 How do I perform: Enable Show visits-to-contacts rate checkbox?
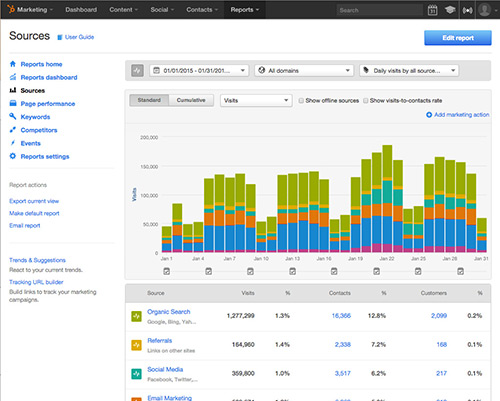tap(366, 101)
